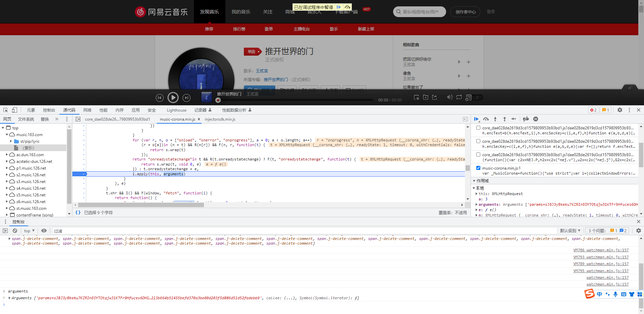The width and height of the screenshot is (644, 314).
Task: Hide the debugger sidebar pane
Action: coord(465,119)
